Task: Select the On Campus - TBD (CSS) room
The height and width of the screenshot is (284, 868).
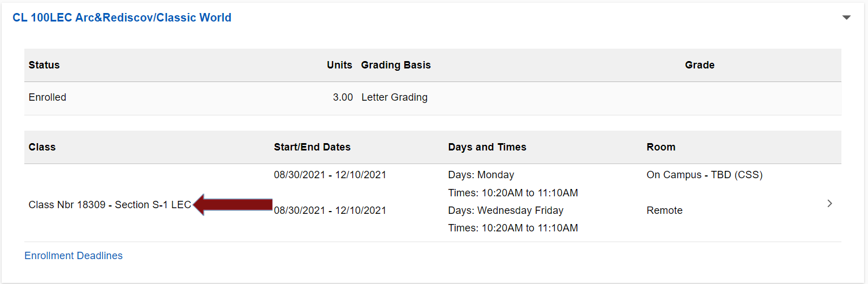Action: [x=705, y=175]
